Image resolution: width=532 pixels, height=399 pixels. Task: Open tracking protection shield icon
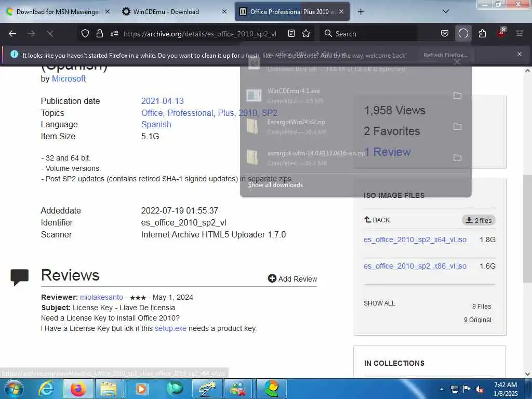[85, 34]
